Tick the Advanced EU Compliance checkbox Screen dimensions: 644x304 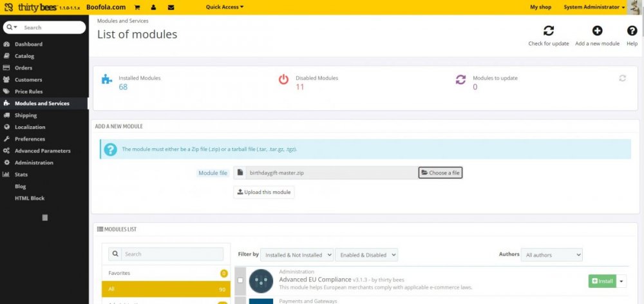tap(240, 280)
